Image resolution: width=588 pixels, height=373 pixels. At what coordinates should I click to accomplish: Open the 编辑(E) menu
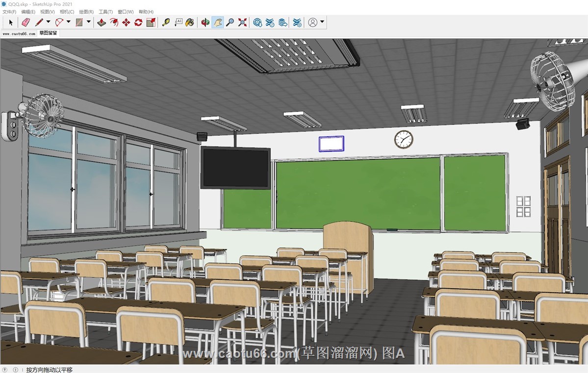(28, 12)
